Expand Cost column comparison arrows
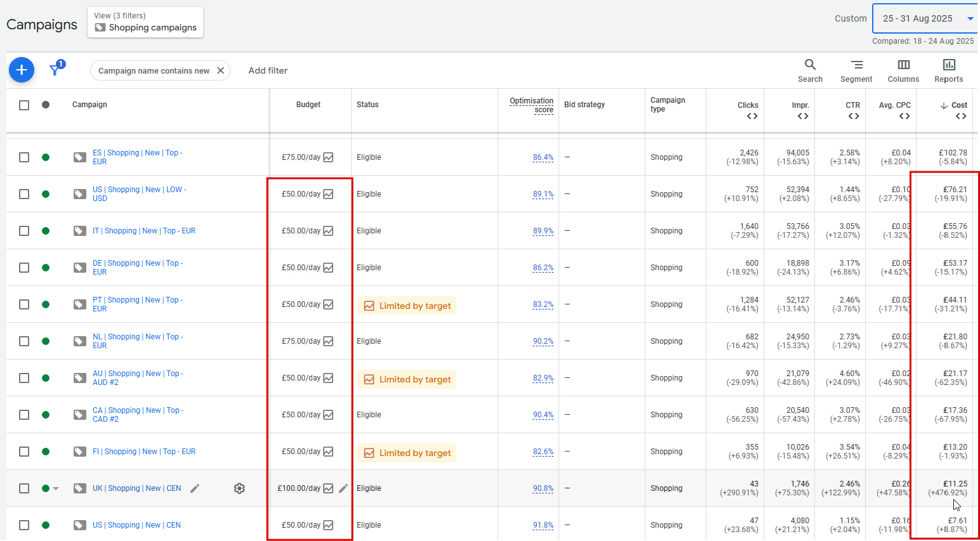 [961, 116]
